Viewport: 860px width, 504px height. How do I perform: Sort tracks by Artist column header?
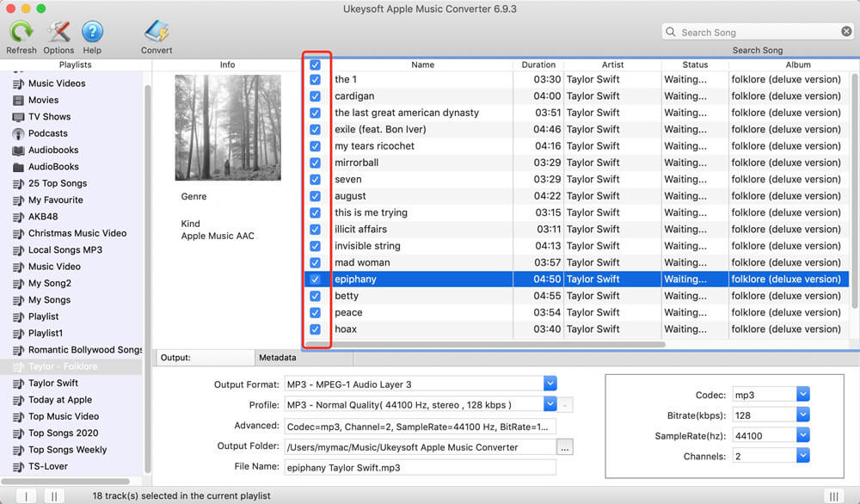[612, 65]
